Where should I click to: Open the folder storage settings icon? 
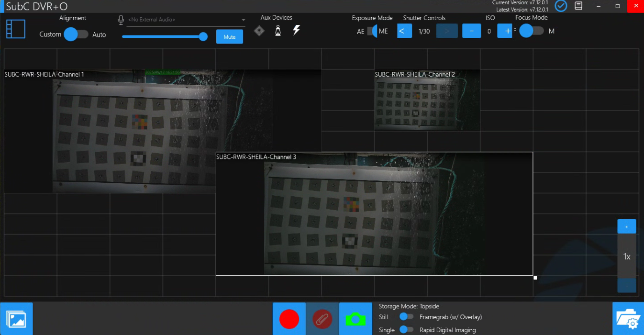(x=628, y=319)
